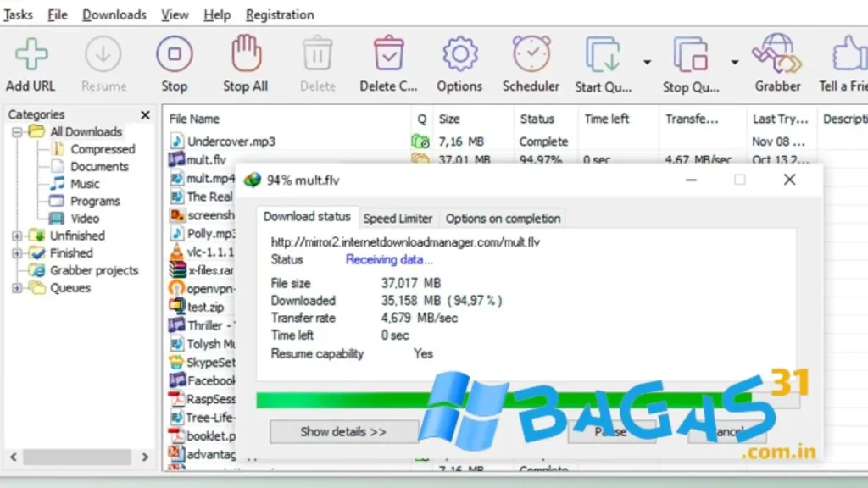Switch to the Speed Limiter tab
This screenshot has height=488, width=868.
point(398,219)
